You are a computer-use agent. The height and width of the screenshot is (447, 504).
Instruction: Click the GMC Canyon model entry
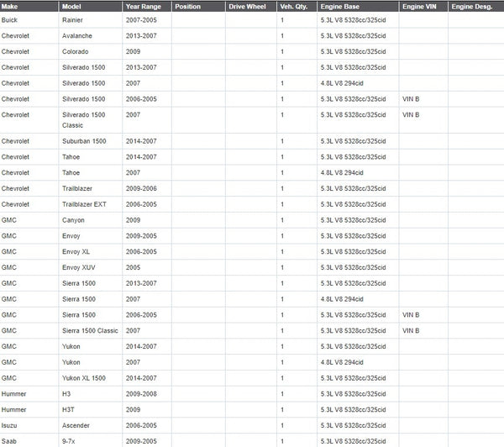(x=73, y=220)
